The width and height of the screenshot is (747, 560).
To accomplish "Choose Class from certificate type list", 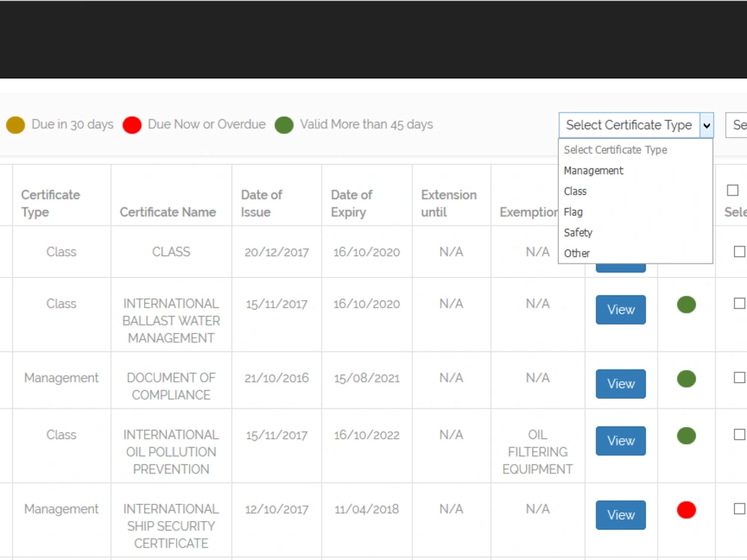I will point(575,191).
